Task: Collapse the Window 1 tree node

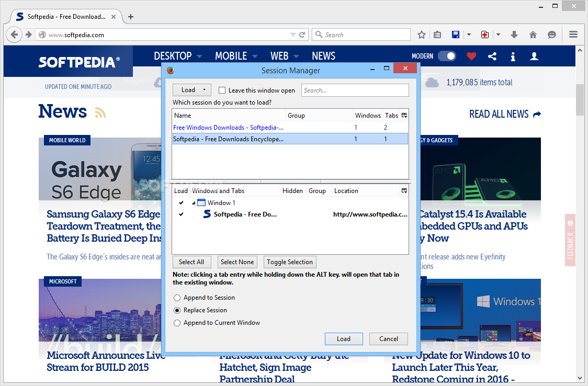Action: point(194,203)
